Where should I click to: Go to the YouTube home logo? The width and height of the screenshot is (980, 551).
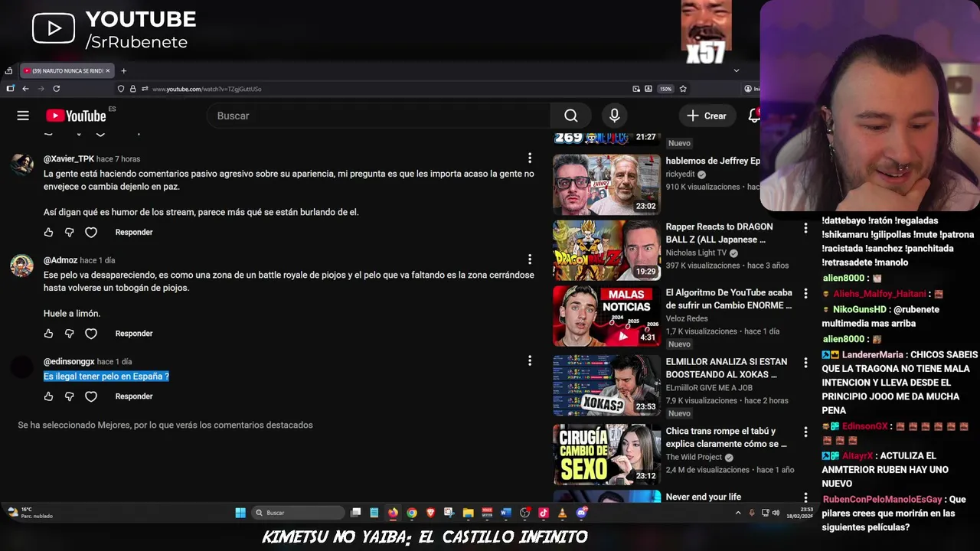(76, 116)
